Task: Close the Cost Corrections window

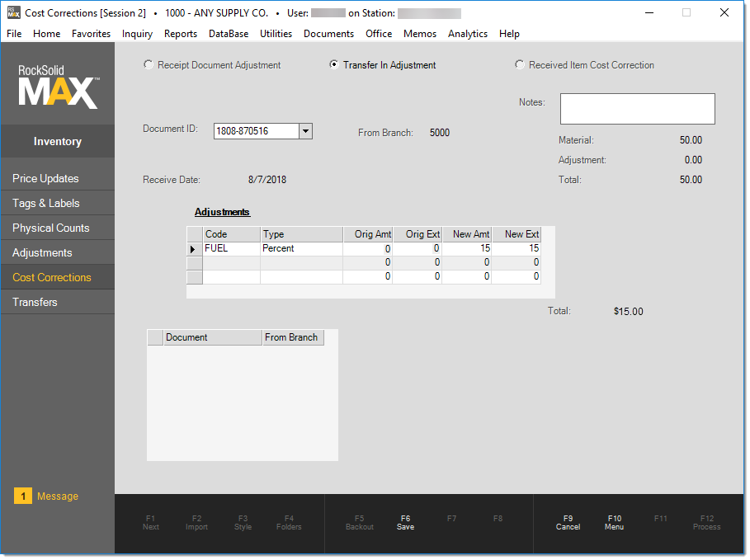Action: click(x=724, y=13)
